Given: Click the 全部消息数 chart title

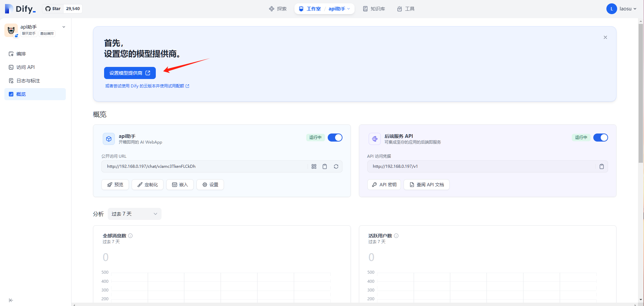Looking at the screenshot, I should pos(114,236).
